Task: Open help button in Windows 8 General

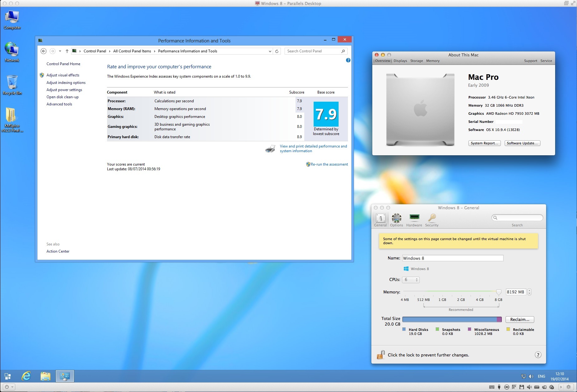Action: tap(538, 355)
